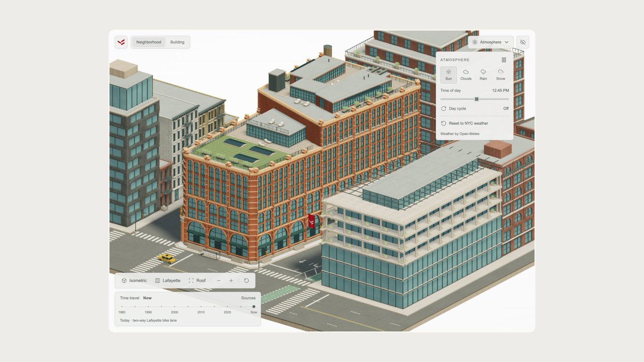Zoom out with the minus button
The image size is (644, 362).
coord(218,280)
